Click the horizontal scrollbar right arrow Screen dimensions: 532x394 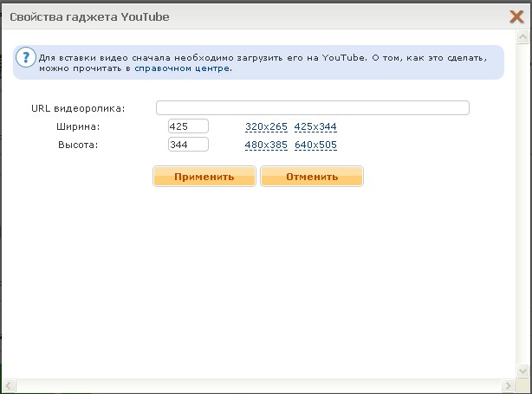509,384
